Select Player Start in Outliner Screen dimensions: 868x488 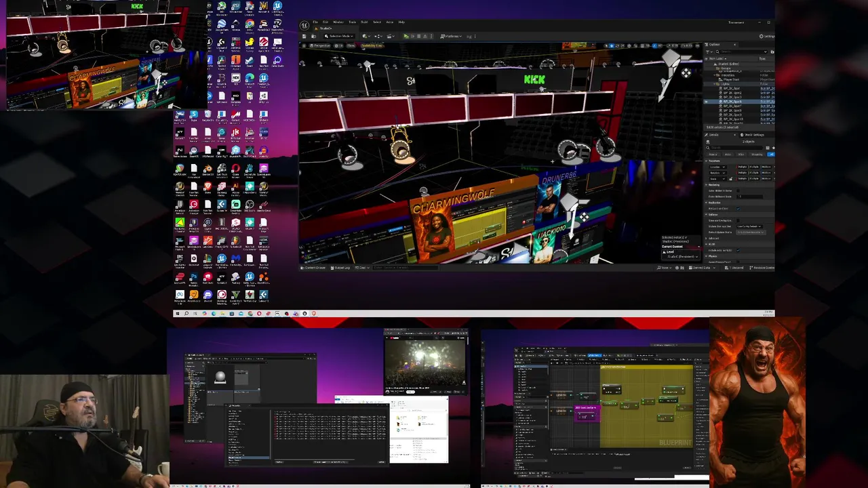[731, 79]
